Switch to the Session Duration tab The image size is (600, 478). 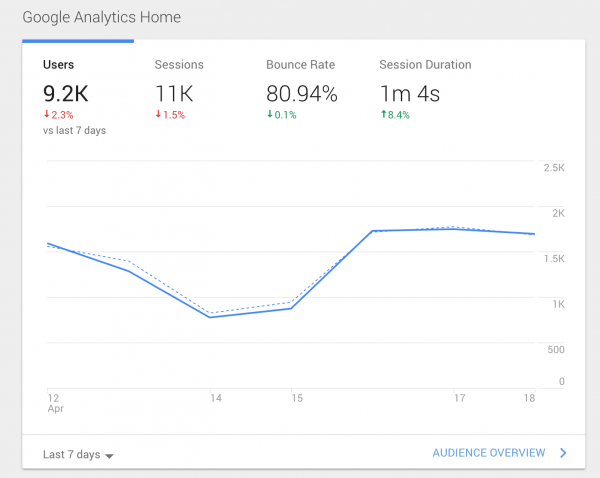click(x=425, y=65)
